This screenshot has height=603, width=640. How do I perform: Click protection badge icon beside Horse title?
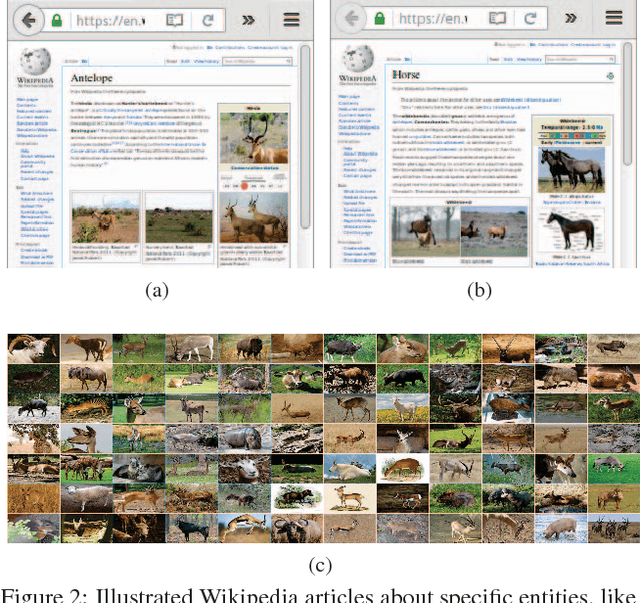click(610, 76)
